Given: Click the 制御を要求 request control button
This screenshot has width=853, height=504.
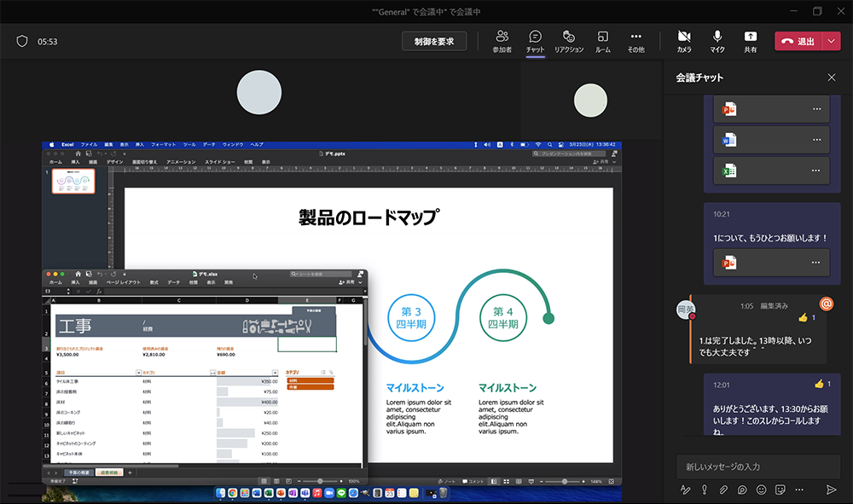Looking at the screenshot, I should click(x=434, y=41).
